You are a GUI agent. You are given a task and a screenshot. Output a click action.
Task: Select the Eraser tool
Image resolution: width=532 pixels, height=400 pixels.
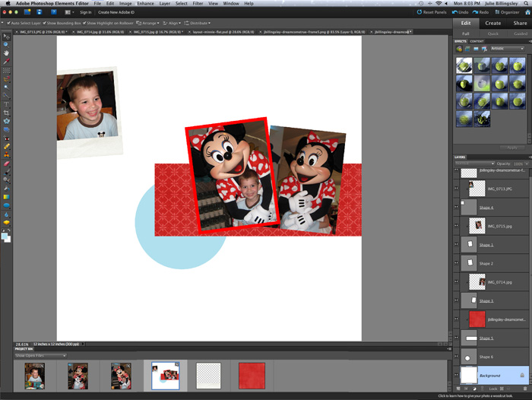tap(6, 163)
